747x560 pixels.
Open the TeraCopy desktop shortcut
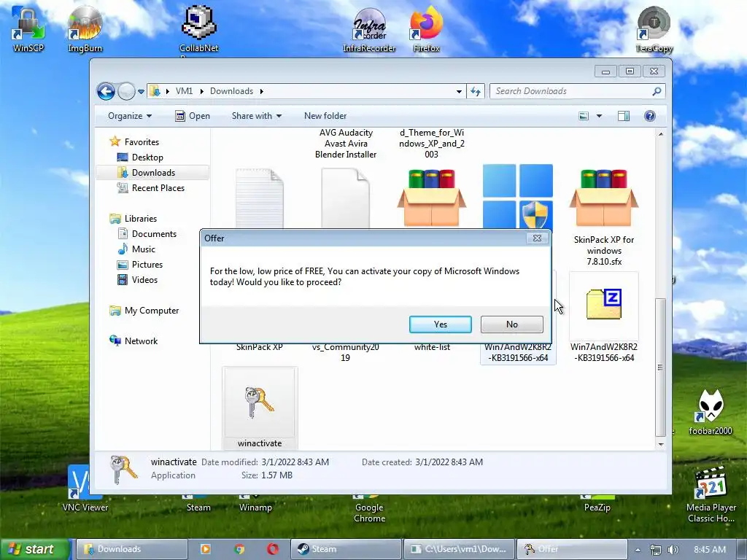[x=654, y=28]
